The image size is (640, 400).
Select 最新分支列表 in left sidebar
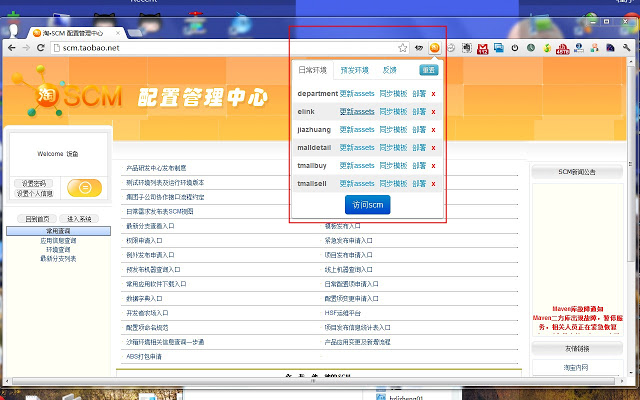tap(58, 258)
